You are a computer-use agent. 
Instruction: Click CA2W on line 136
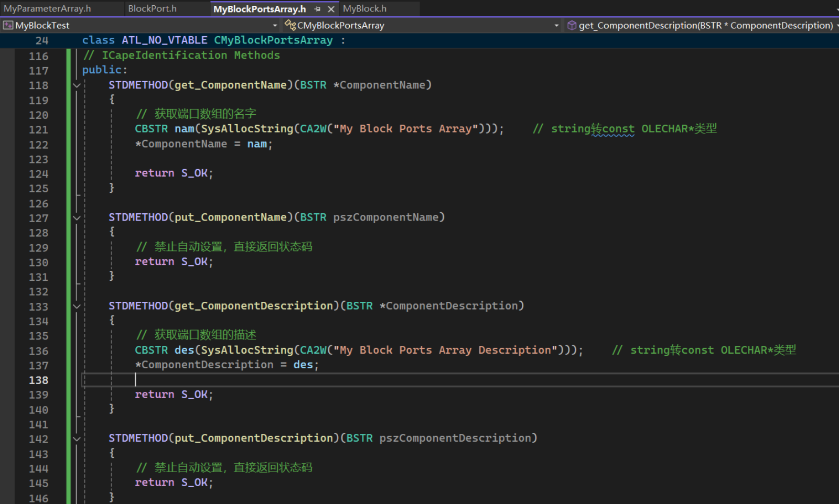(x=313, y=350)
